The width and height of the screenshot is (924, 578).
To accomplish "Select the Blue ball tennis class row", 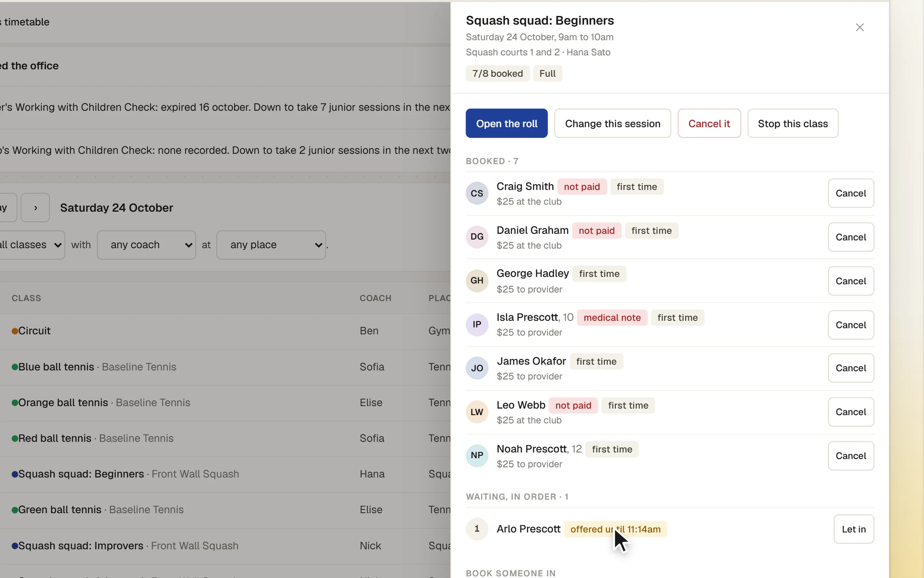I will [x=225, y=367].
